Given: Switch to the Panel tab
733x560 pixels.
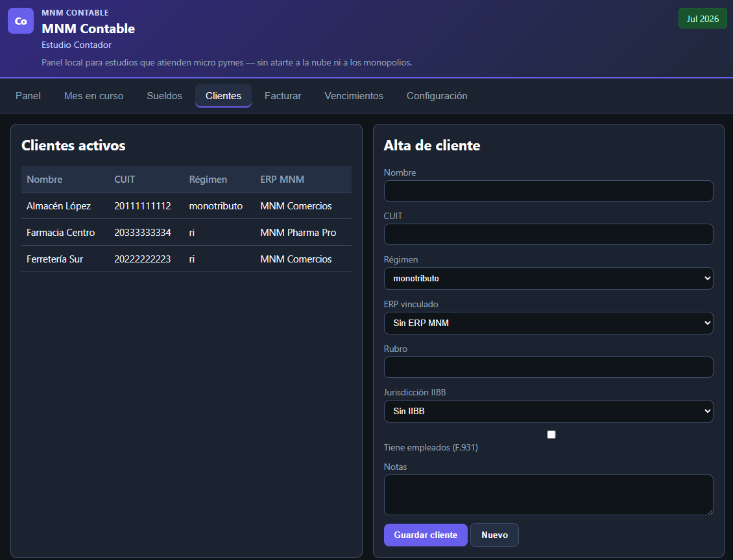Looking at the screenshot, I should pyautogui.click(x=28, y=96).
